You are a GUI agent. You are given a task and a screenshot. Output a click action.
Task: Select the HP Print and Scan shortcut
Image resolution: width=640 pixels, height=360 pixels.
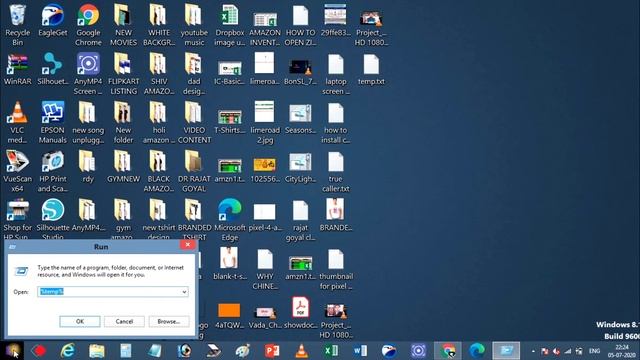pyautogui.click(x=53, y=171)
